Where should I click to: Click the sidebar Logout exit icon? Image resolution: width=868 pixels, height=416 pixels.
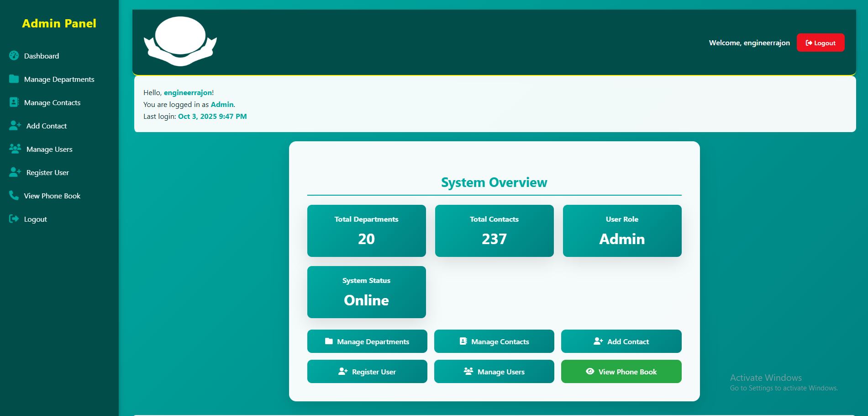14,219
